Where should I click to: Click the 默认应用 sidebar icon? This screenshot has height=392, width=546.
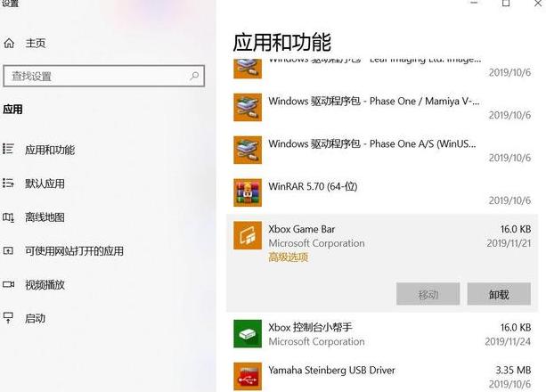point(8,183)
